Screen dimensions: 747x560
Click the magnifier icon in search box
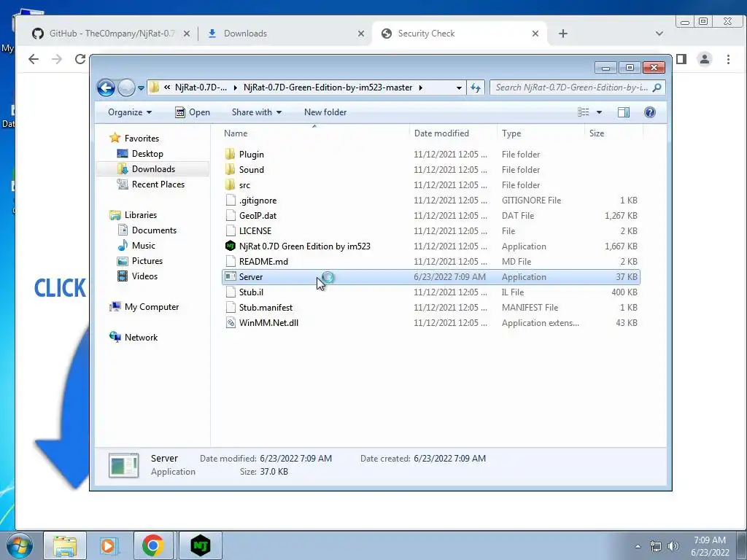click(657, 87)
